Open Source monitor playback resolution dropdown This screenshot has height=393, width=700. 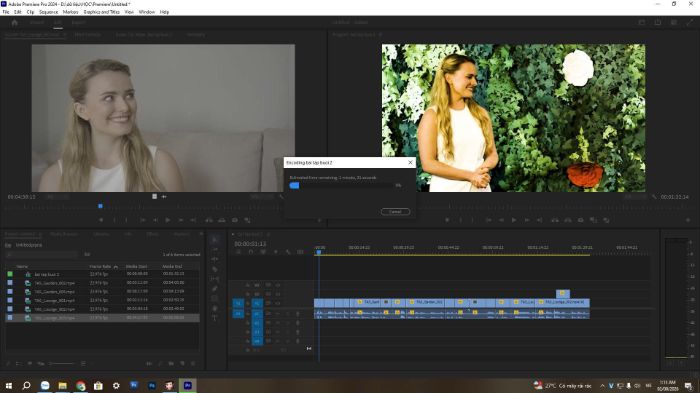click(262, 196)
